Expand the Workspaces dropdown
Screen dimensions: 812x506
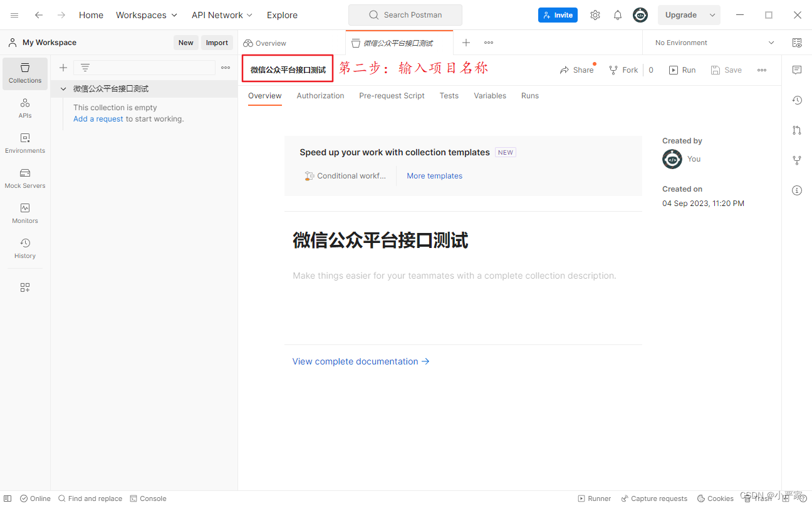147,15
